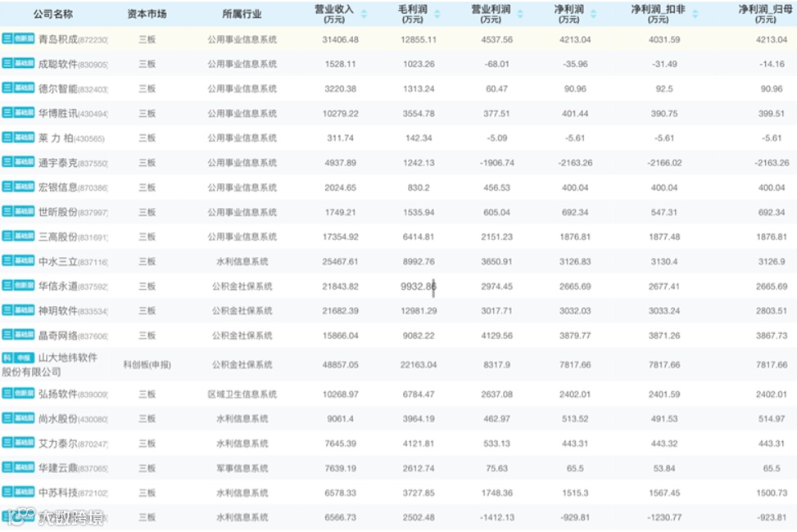This screenshot has height=532, width=797.
Task: Open company 神玥软件(833534)
Action: [73, 310]
